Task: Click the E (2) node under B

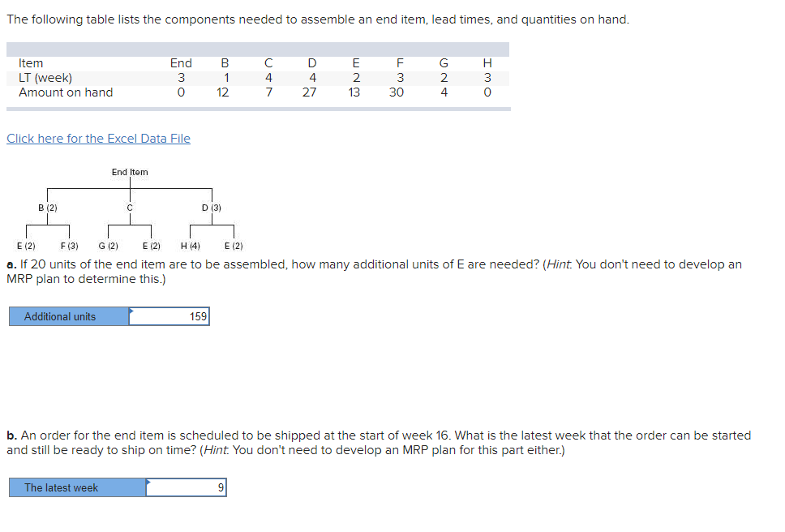Action: pyautogui.click(x=24, y=246)
